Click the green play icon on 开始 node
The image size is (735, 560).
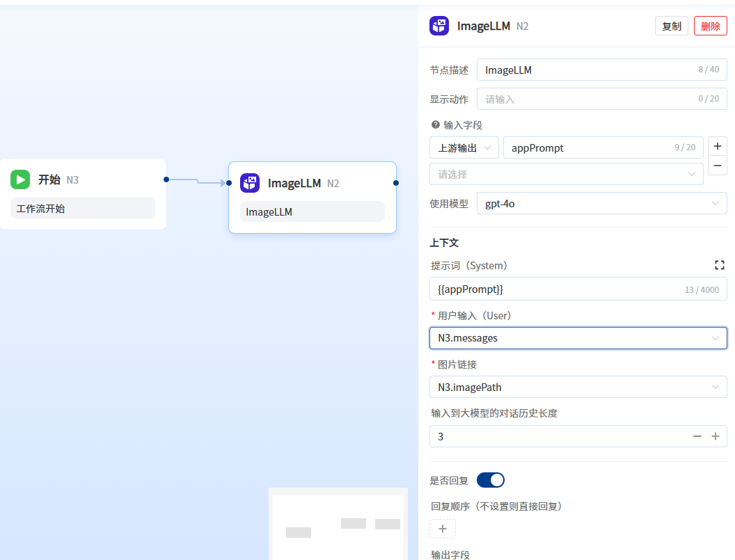[20, 179]
